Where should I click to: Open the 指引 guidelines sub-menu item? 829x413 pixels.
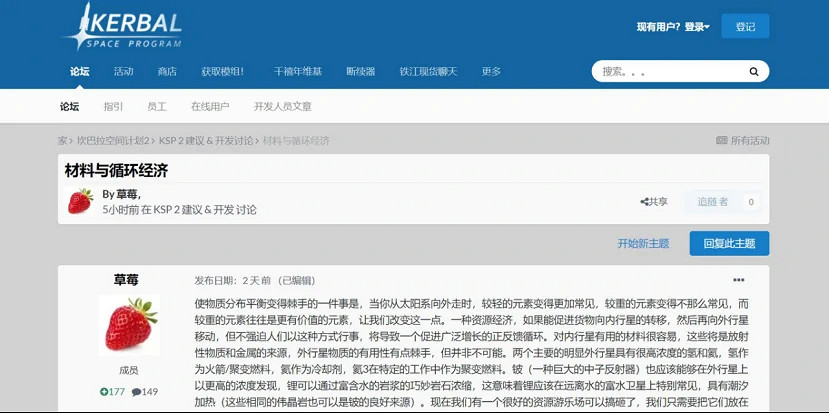(x=113, y=106)
